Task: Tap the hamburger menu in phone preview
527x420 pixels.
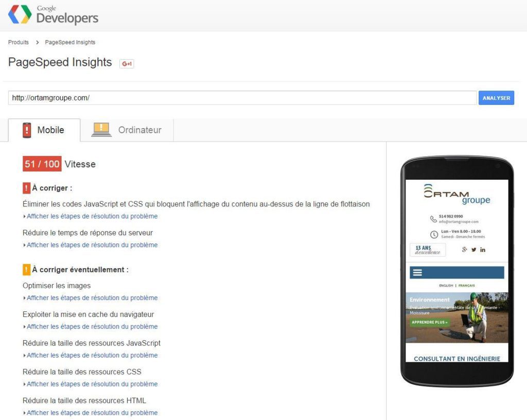Action: pos(417,272)
